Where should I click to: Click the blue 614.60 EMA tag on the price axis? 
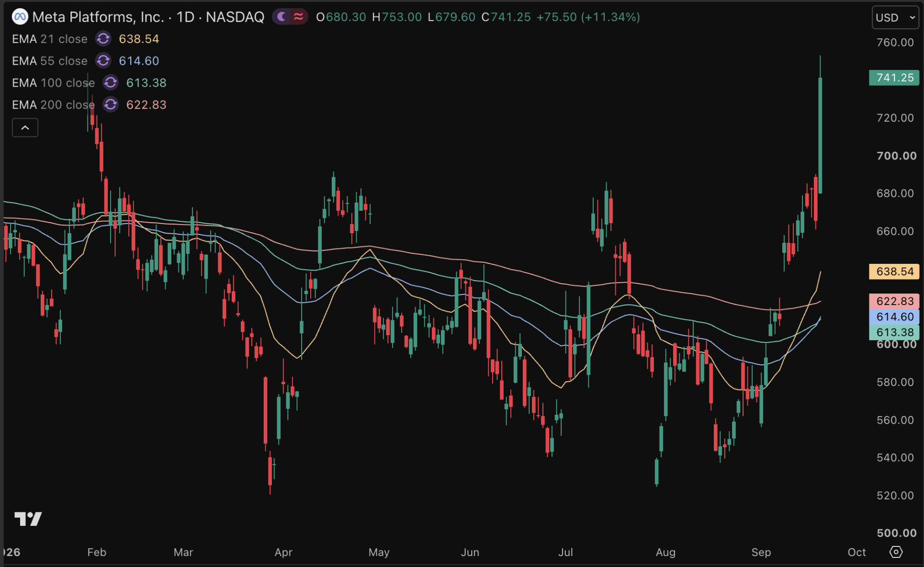pos(894,317)
